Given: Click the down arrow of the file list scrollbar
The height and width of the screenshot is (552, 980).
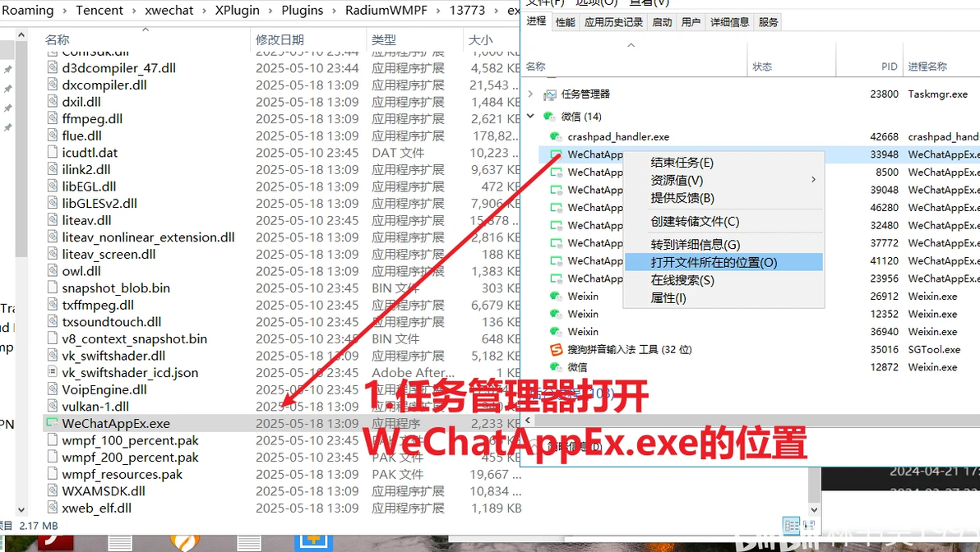Looking at the screenshot, I should [x=21, y=509].
